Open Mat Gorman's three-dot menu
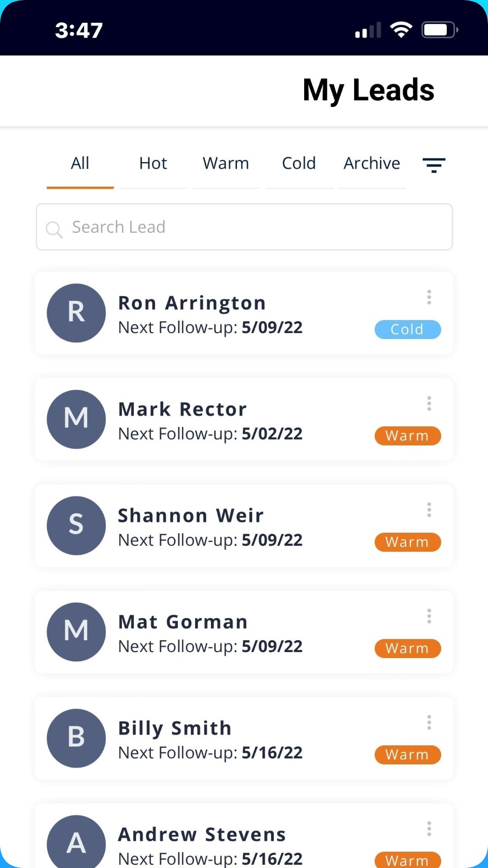The width and height of the screenshot is (488, 868). tap(429, 616)
